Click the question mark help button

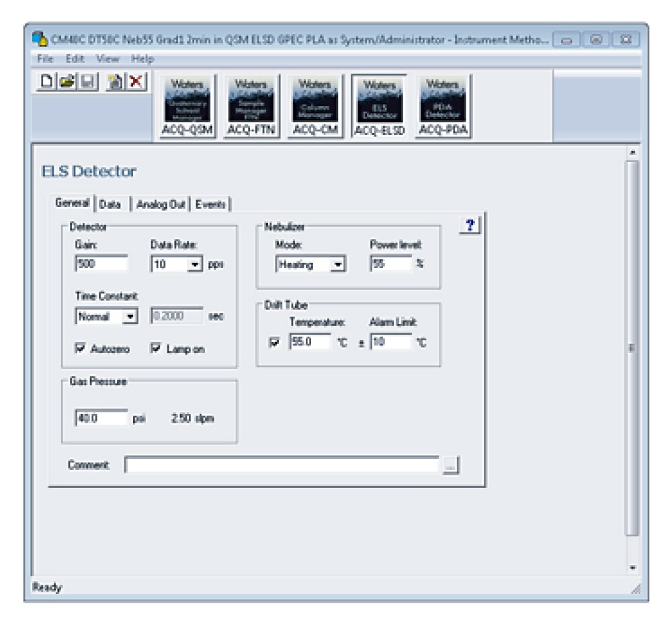pyautogui.click(x=470, y=226)
